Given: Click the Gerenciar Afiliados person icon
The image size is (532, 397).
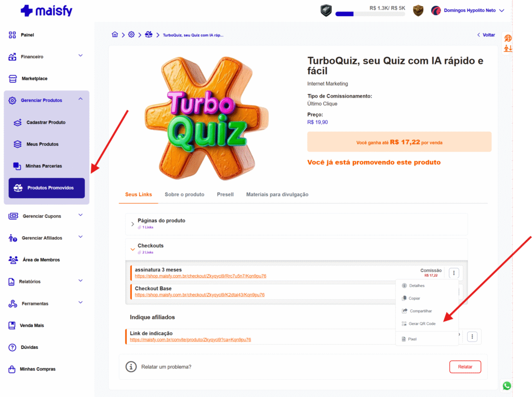Looking at the screenshot, I should point(13,238).
